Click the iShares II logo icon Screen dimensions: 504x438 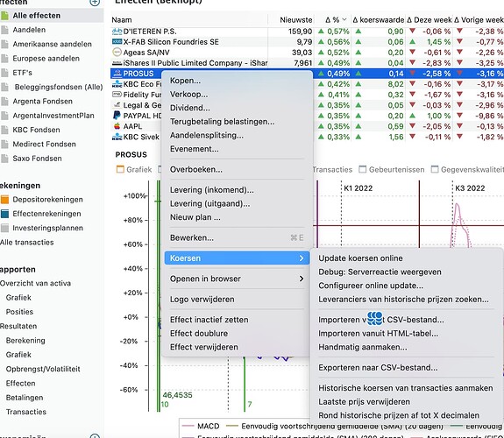tap(117, 63)
